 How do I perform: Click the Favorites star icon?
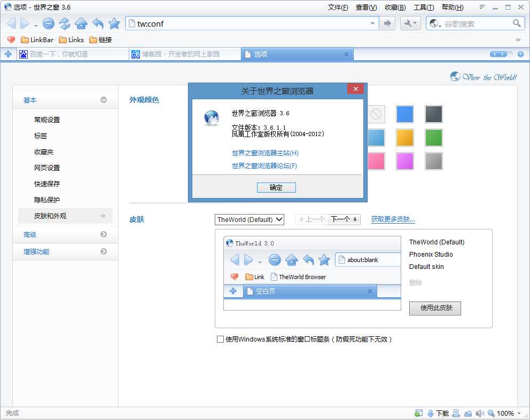tap(114, 23)
